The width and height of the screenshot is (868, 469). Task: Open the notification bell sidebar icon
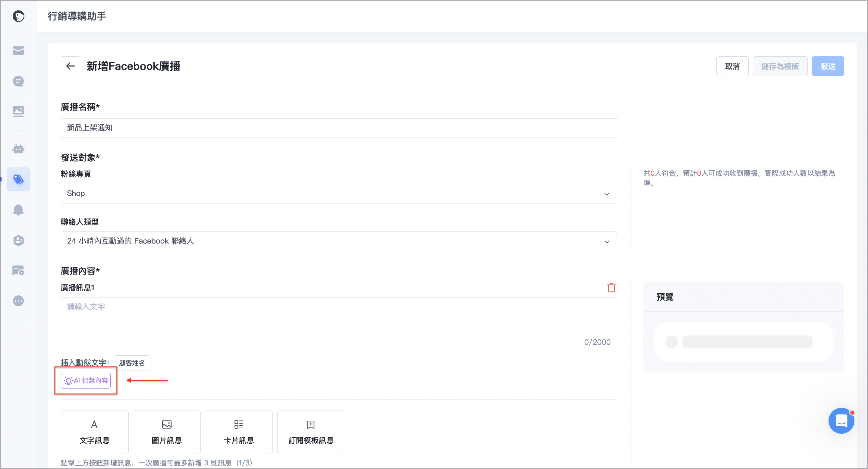point(18,209)
